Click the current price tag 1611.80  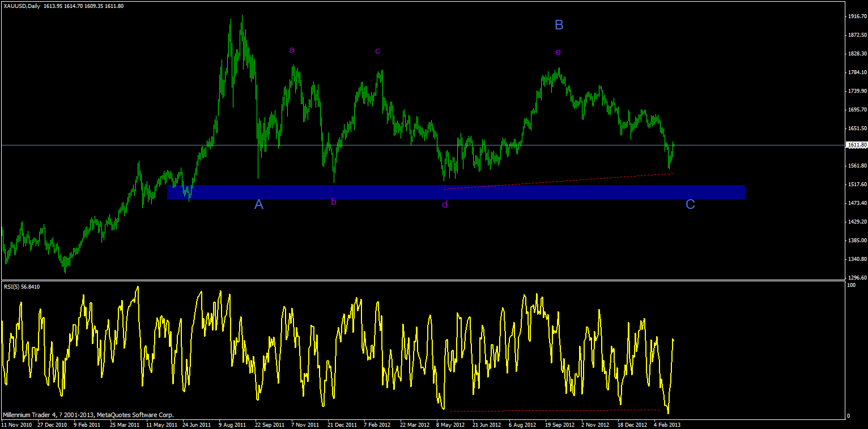[x=857, y=145]
